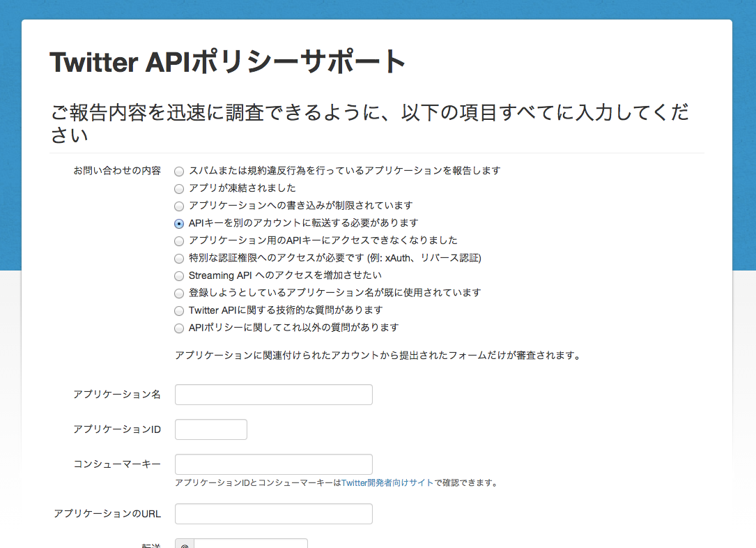Open the Twitter開発者向けサイト link
Image resolution: width=756 pixels, height=548 pixels.
(387, 483)
